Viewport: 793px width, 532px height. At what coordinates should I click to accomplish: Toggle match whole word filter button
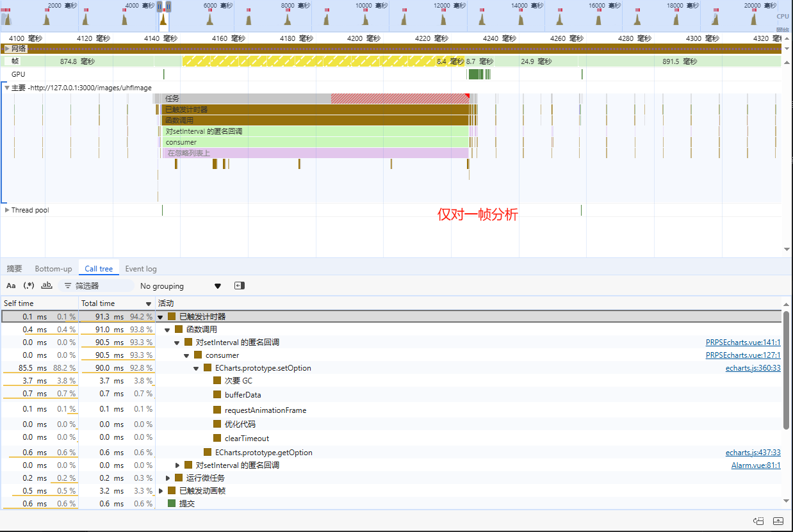click(x=46, y=286)
